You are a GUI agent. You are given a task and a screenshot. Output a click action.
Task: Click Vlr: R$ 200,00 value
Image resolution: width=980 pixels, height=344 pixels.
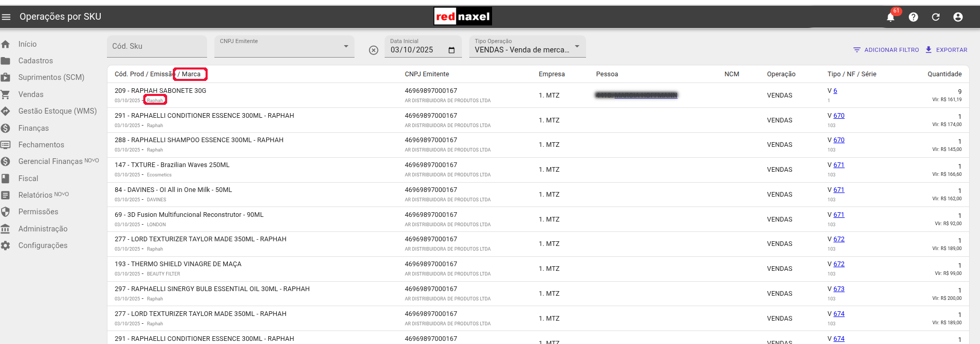coord(947,298)
